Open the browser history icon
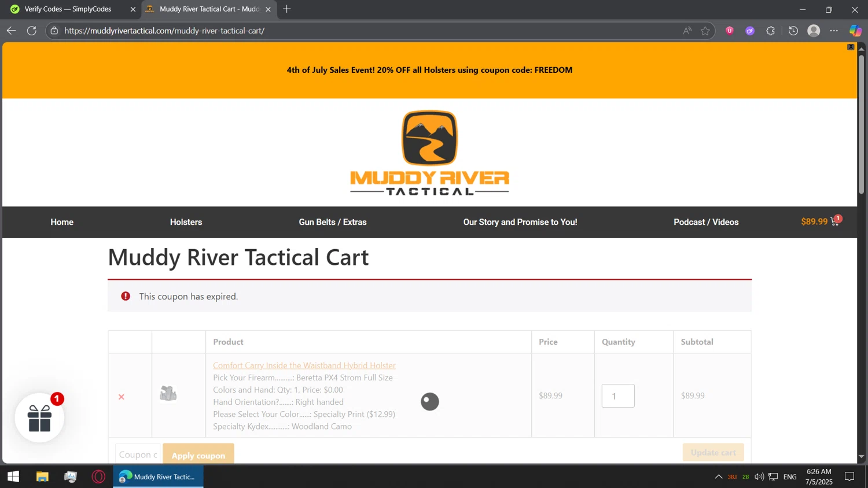This screenshot has width=868, height=488. point(793,31)
